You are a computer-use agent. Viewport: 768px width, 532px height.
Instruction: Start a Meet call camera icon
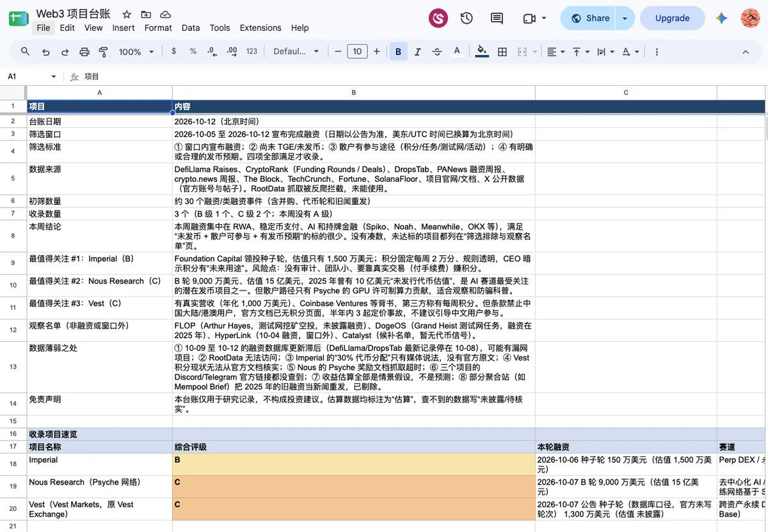click(529, 19)
